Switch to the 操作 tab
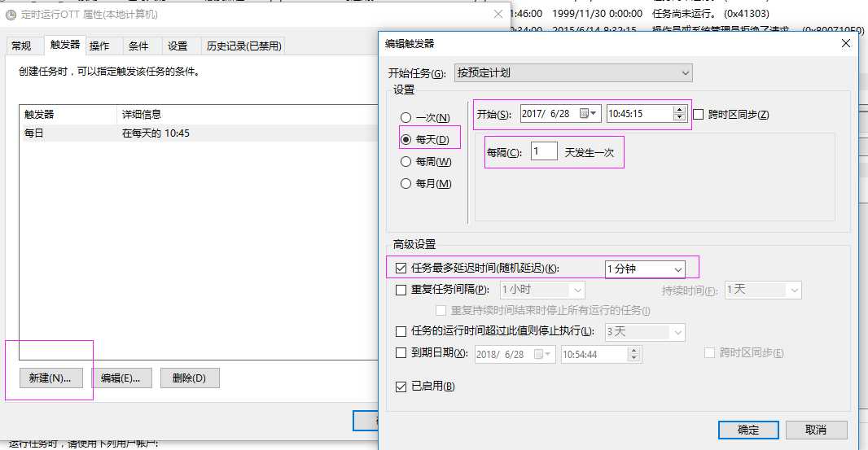 click(x=99, y=46)
